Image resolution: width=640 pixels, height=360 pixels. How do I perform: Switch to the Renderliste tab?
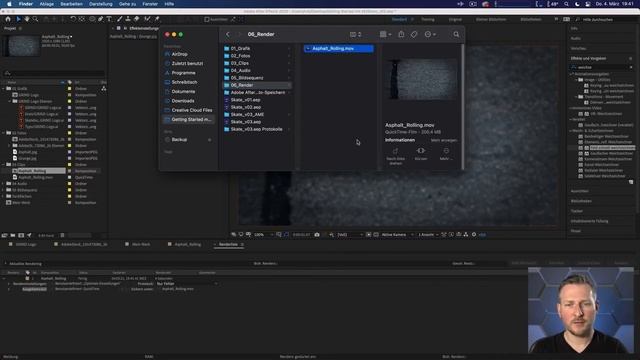228,244
